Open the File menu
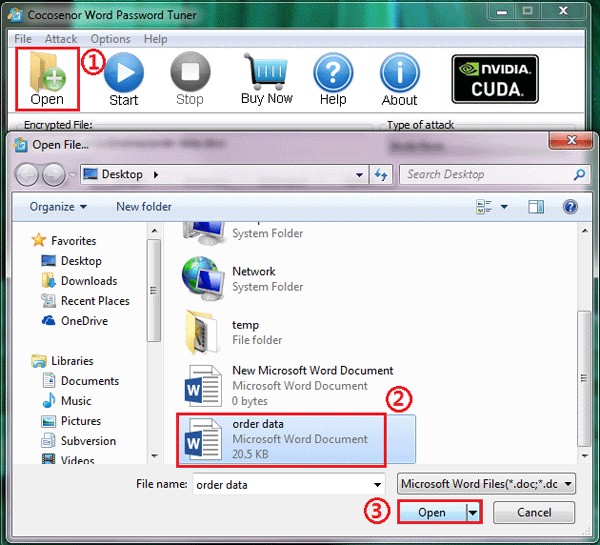This screenshot has height=545, width=600. pos(23,39)
